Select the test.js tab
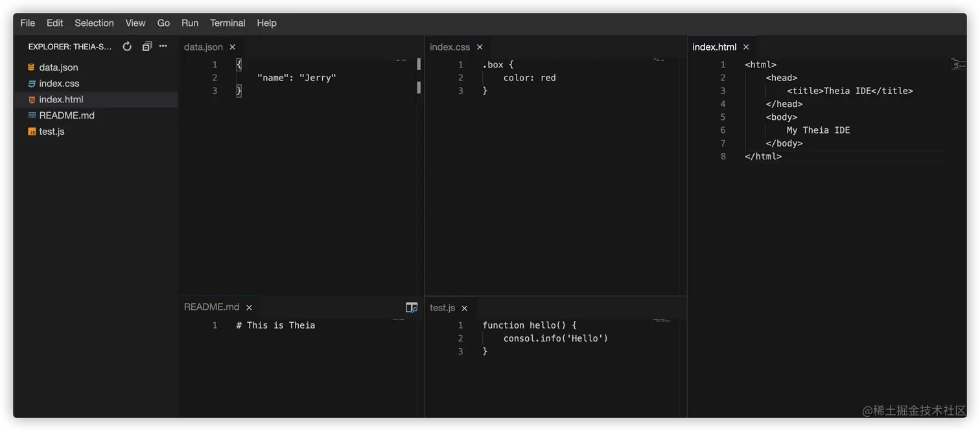980x431 pixels. click(442, 307)
